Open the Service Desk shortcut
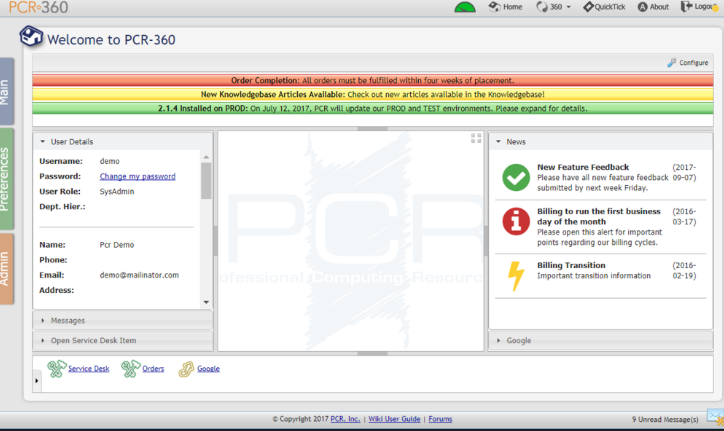The image size is (724, 431). coord(87,369)
